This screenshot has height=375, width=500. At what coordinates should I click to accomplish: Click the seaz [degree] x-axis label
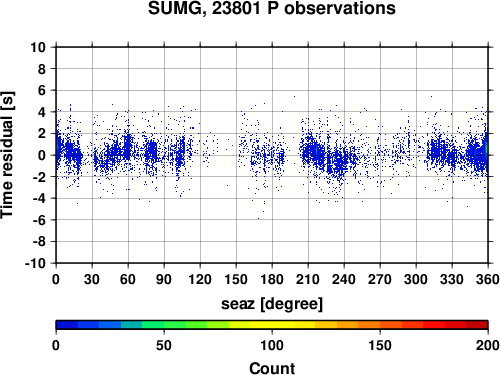(272, 304)
